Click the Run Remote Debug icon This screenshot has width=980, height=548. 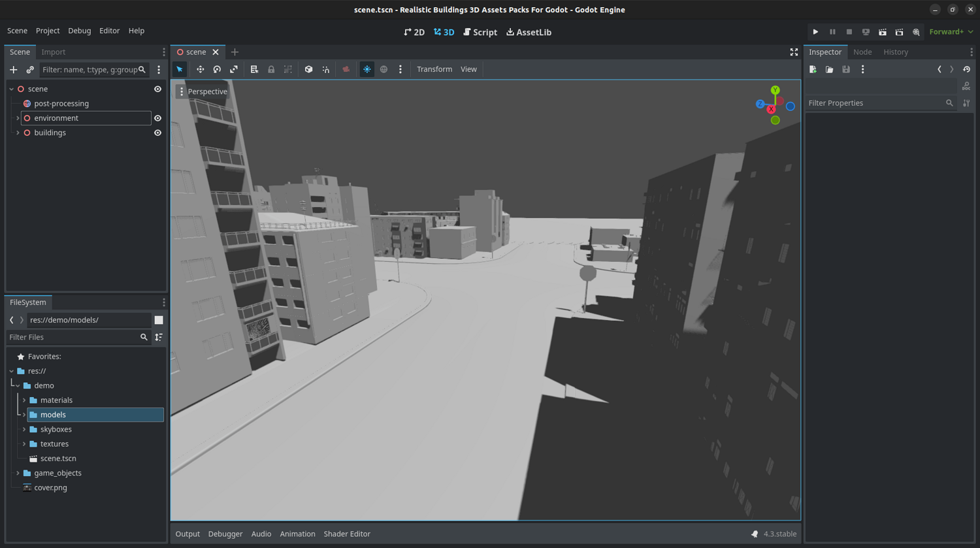coord(866,32)
